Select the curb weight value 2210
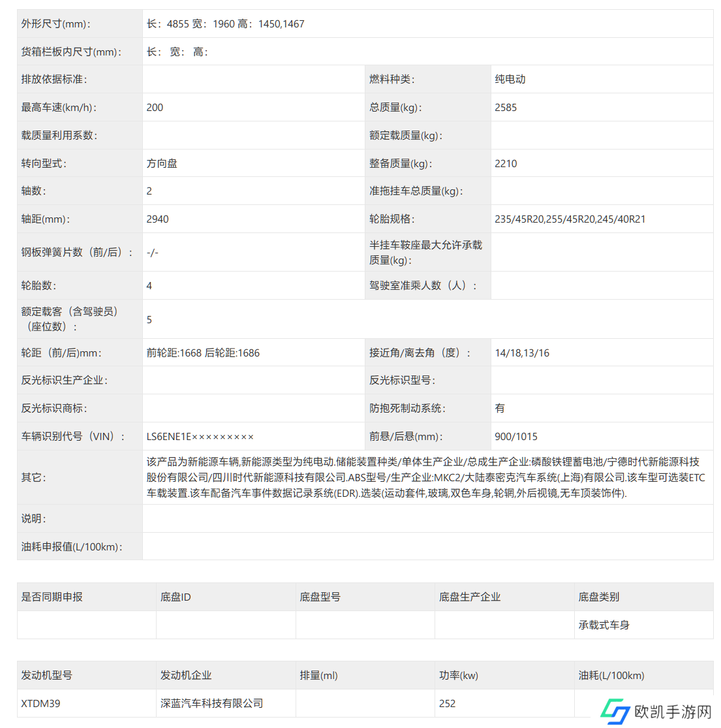This screenshot has height=728, width=721. pos(505,163)
